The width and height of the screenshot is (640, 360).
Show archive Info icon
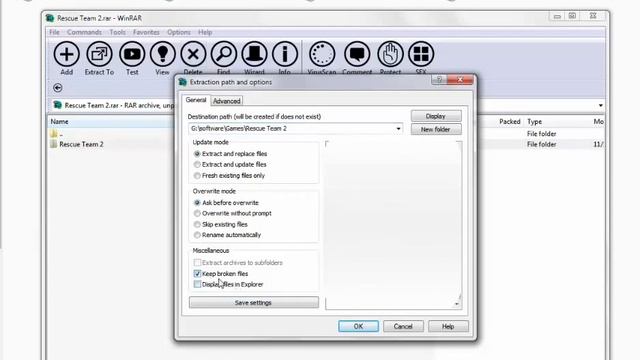pos(285,54)
